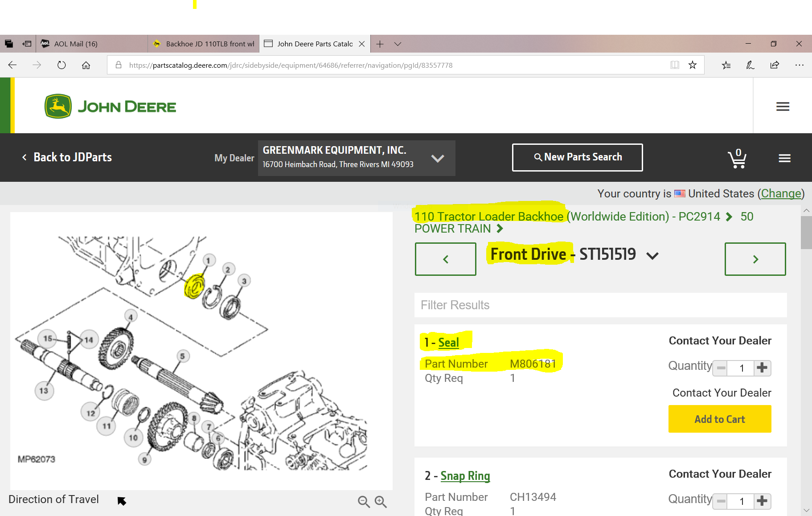Expand the My Dealer dropdown
This screenshot has width=812, height=516.
pyautogui.click(x=438, y=158)
